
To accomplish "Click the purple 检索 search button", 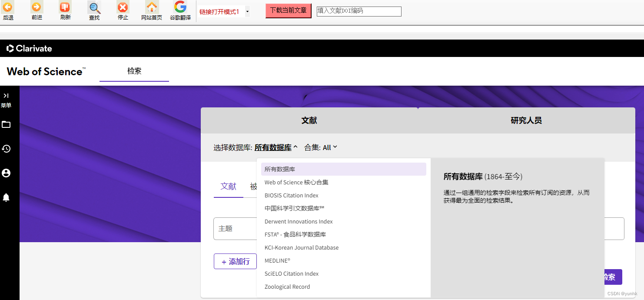I will click(x=612, y=277).
